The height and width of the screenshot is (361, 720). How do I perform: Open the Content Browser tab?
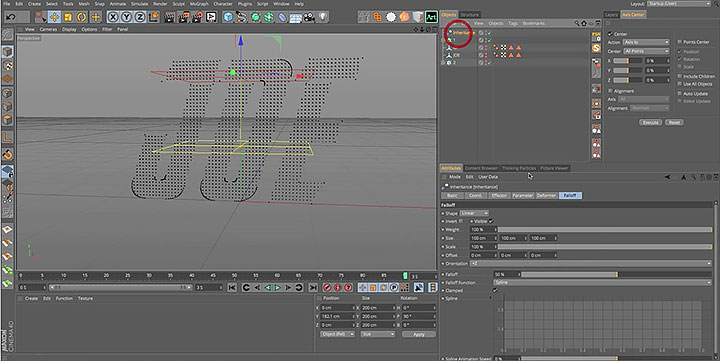481,168
